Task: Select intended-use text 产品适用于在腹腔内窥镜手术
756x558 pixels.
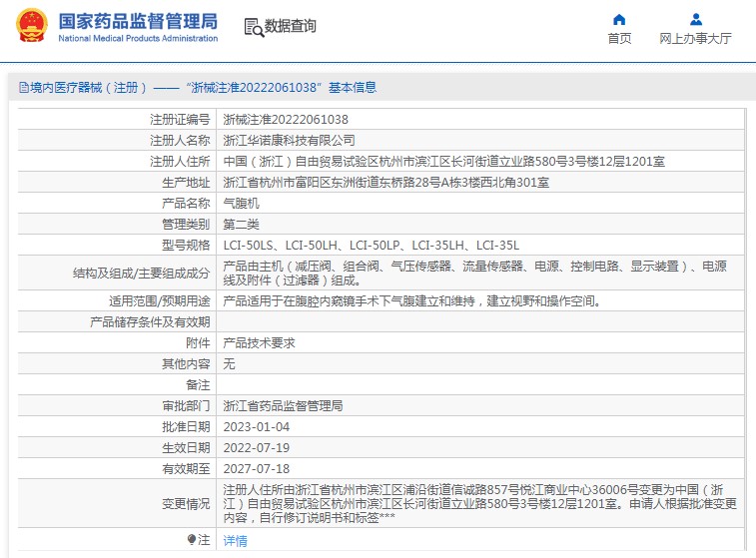Action: coord(412,301)
